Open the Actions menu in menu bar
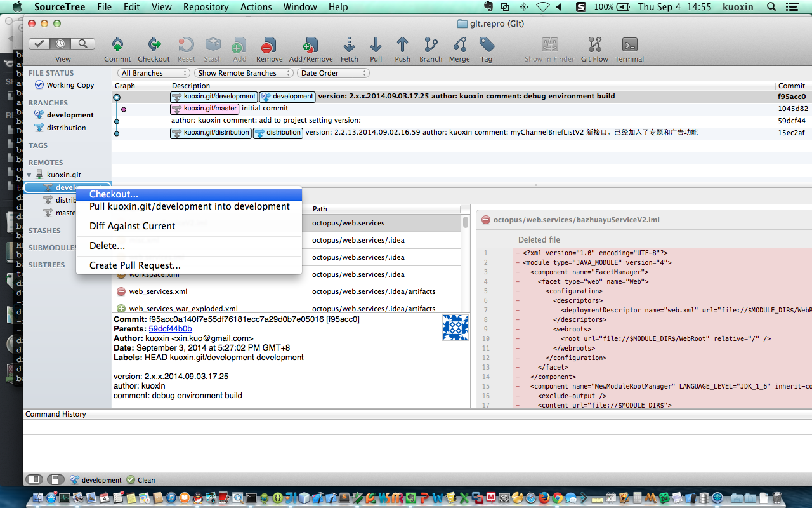This screenshot has height=508, width=812. pos(256,7)
